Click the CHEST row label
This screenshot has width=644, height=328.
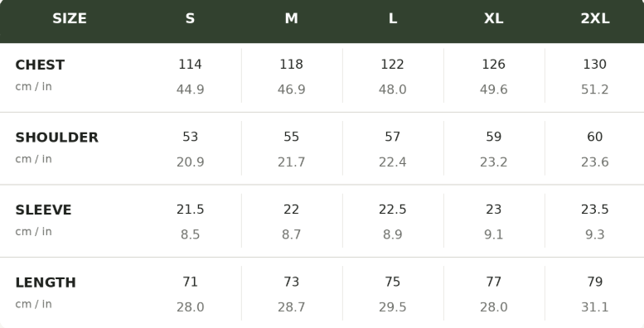[x=40, y=65]
